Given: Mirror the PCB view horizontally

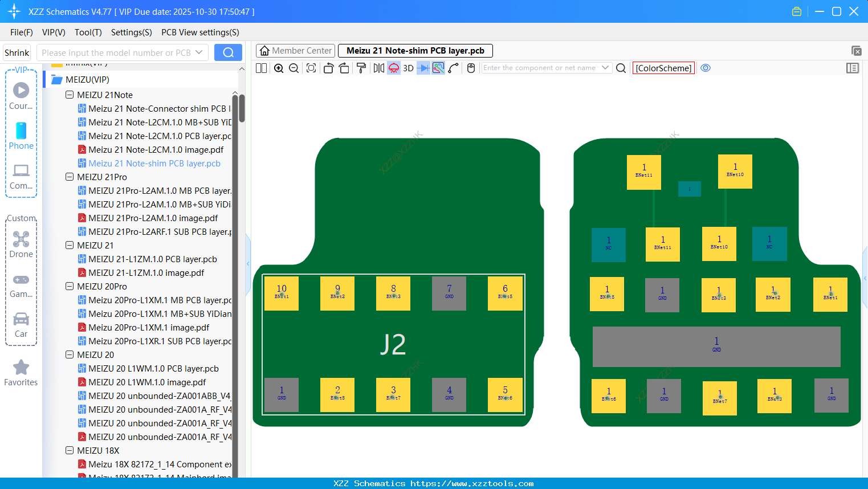Looking at the screenshot, I should point(378,68).
